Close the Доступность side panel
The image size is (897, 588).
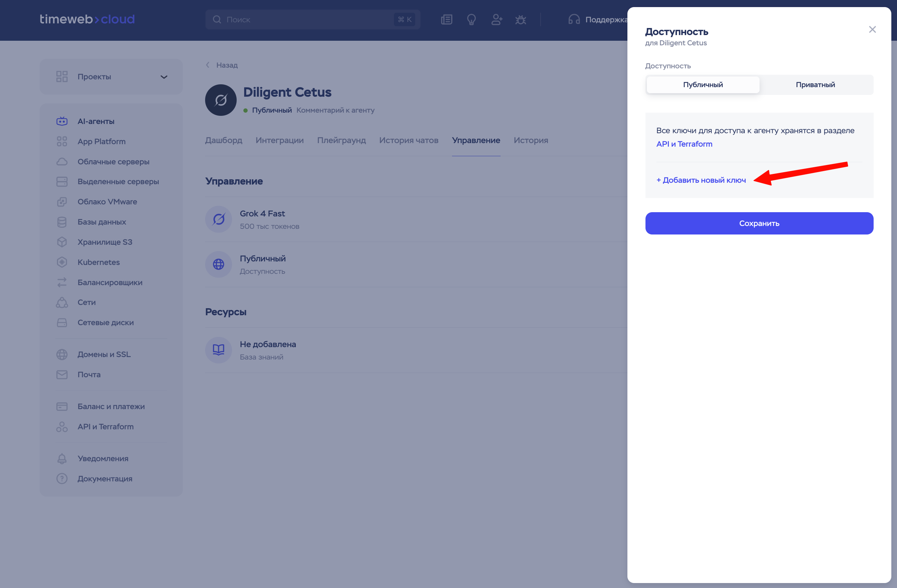(x=872, y=29)
